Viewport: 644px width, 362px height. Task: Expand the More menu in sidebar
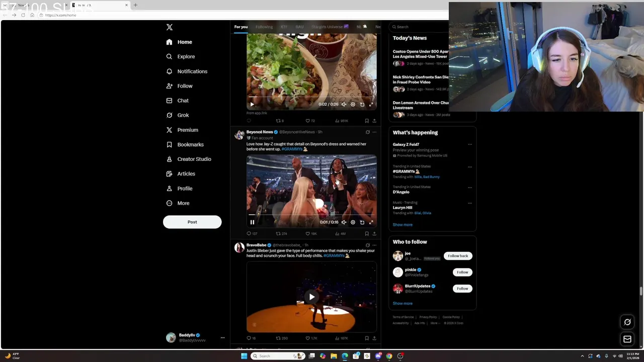(x=178, y=203)
